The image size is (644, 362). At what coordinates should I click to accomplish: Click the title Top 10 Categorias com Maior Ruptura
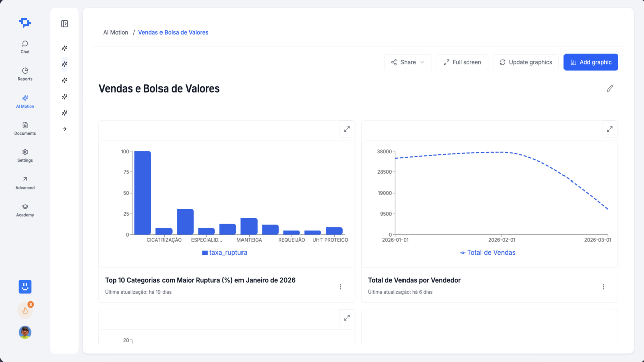coord(200,280)
